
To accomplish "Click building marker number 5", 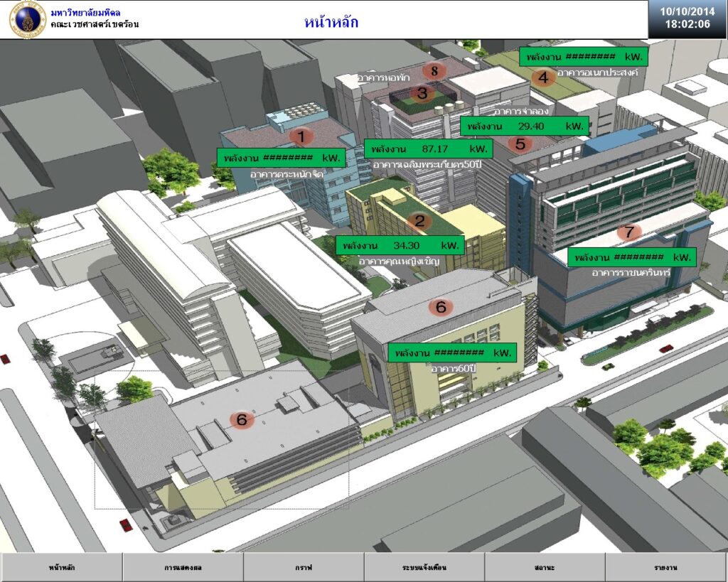I will point(520,144).
